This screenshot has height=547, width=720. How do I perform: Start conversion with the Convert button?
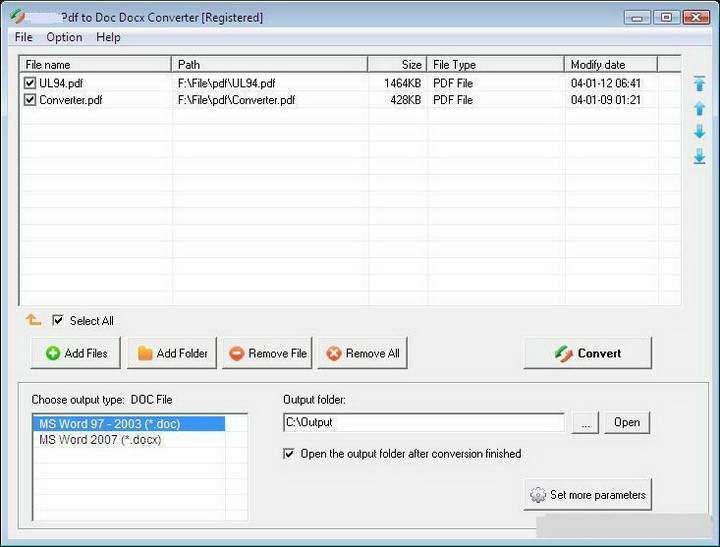[x=588, y=353]
